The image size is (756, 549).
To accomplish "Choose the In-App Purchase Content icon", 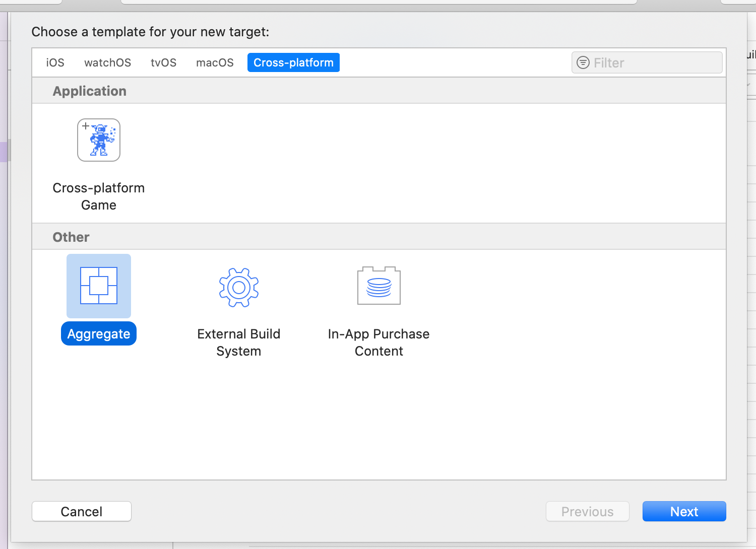I will tap(379, 286).
